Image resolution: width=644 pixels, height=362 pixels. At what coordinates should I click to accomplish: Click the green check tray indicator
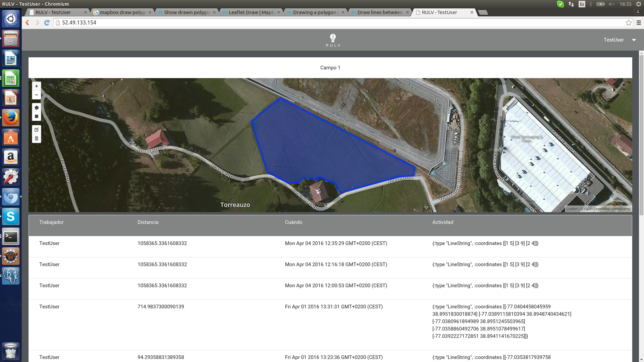(560, 4)
